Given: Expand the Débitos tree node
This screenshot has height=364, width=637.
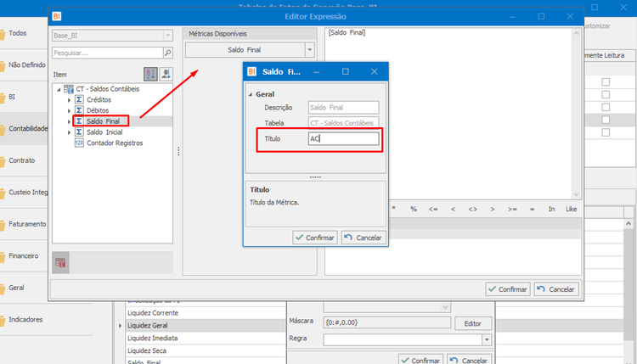Looking at the screenshot, I should tap(69, 110).
